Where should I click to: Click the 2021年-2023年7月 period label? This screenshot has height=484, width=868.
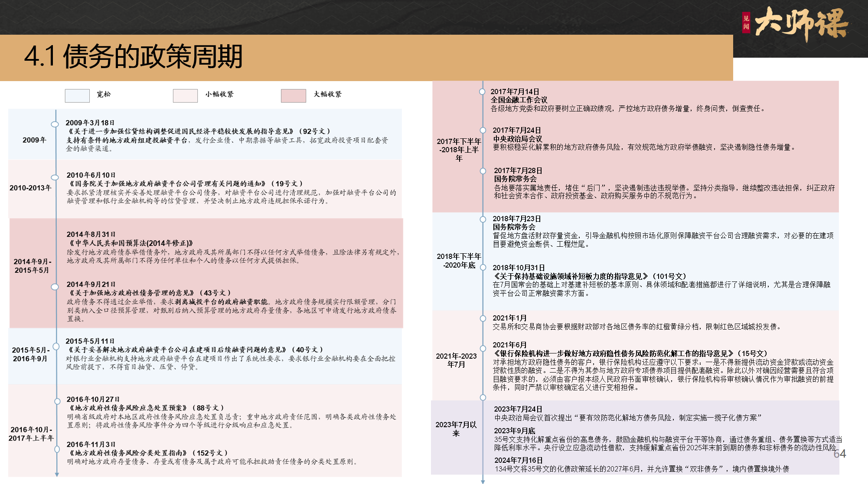(456, 360)
